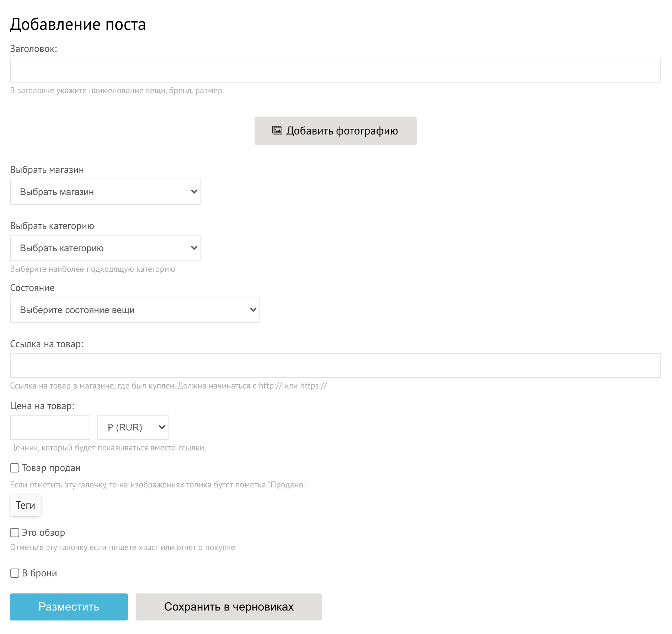
Task: Click the Добавление поста heading
Action: coord(78,25)
